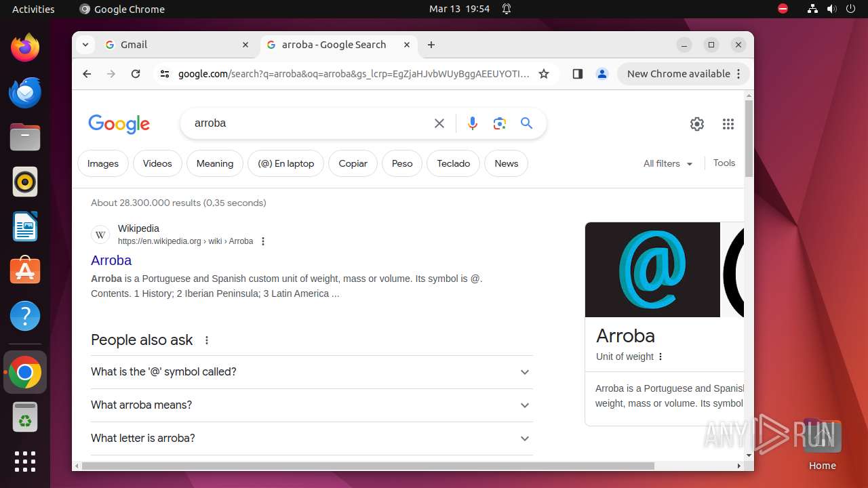Open the Tools options

click(x=724, y=163)
